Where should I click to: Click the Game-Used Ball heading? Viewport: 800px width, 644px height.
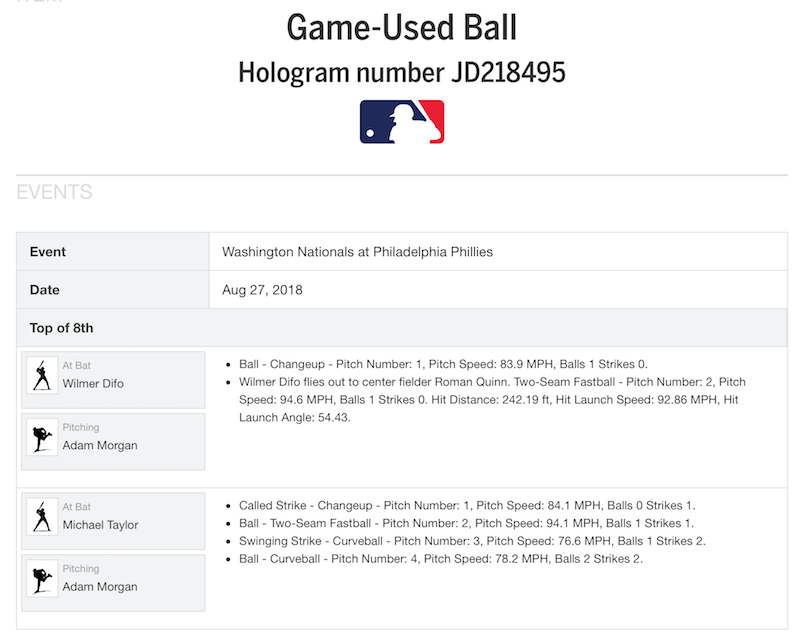pos(401,27)
